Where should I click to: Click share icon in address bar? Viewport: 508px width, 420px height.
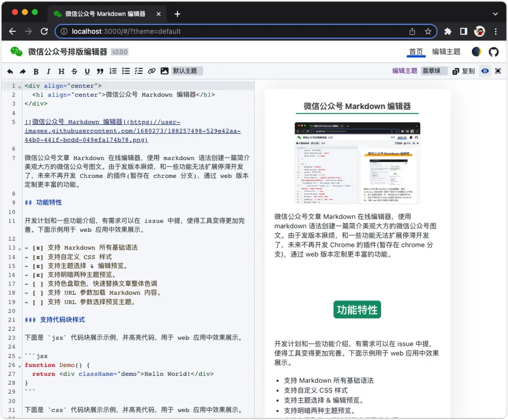click(412, 31)
